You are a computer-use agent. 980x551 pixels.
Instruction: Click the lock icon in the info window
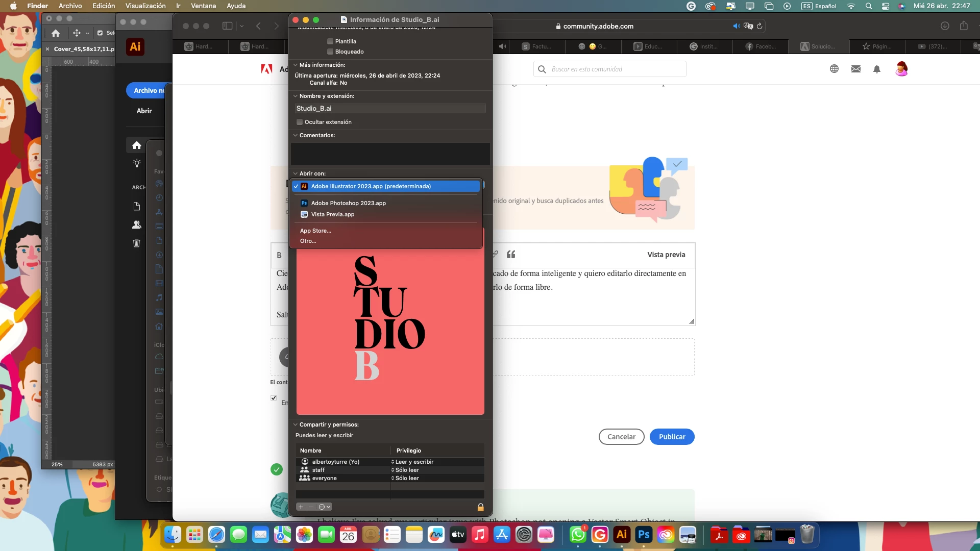click(480, 507)
